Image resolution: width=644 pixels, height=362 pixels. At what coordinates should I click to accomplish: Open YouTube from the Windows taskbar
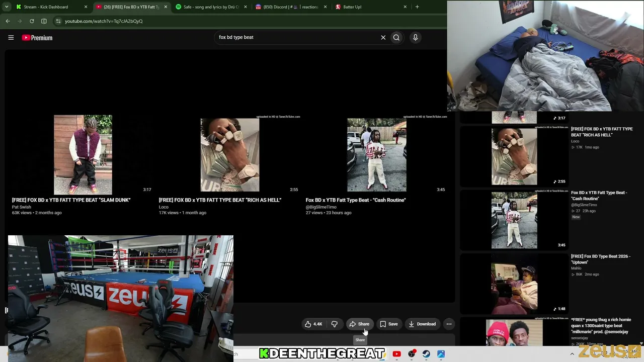tap(396, 354)
